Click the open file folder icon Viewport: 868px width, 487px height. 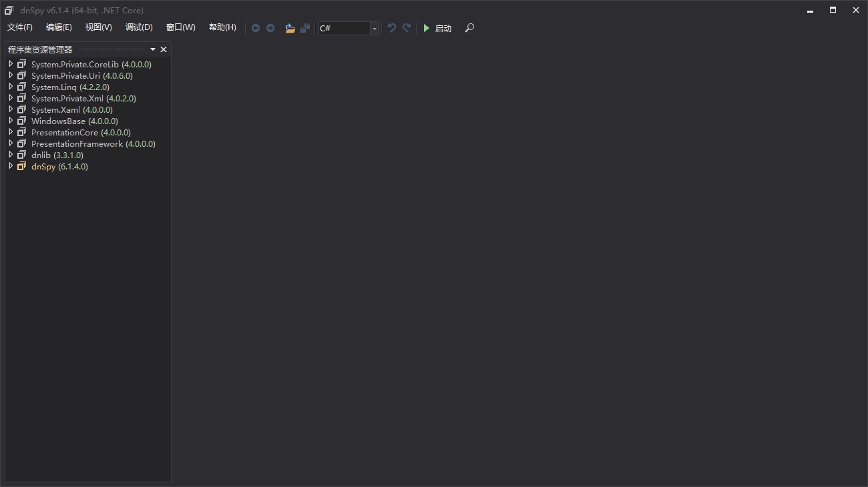click(x=290, y=28)
